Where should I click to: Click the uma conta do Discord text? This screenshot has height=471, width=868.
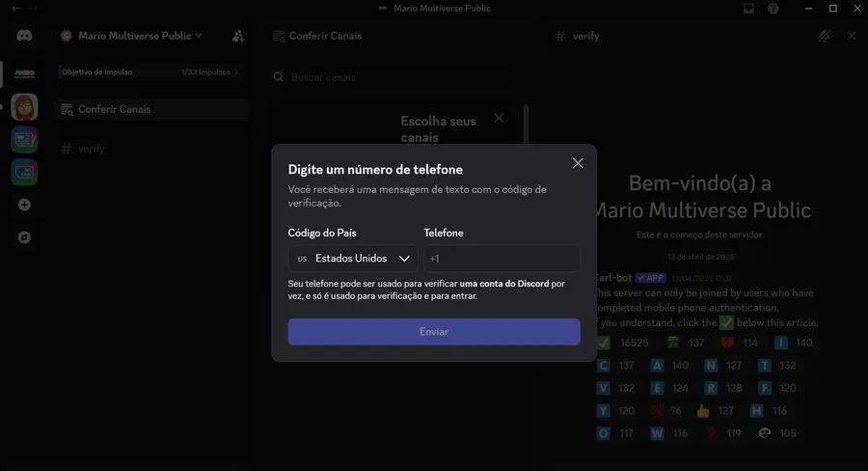(504, 284)
